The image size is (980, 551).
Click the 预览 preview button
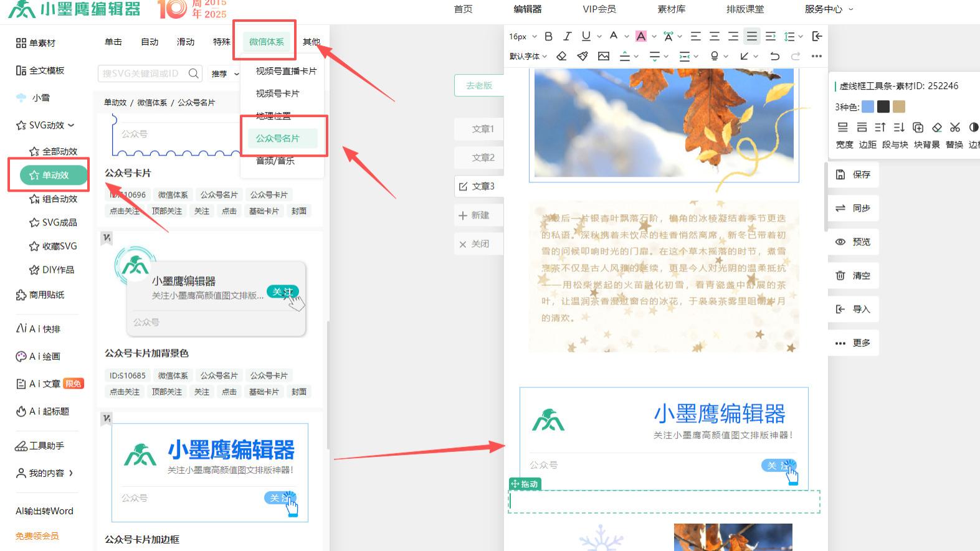(854, 242)
